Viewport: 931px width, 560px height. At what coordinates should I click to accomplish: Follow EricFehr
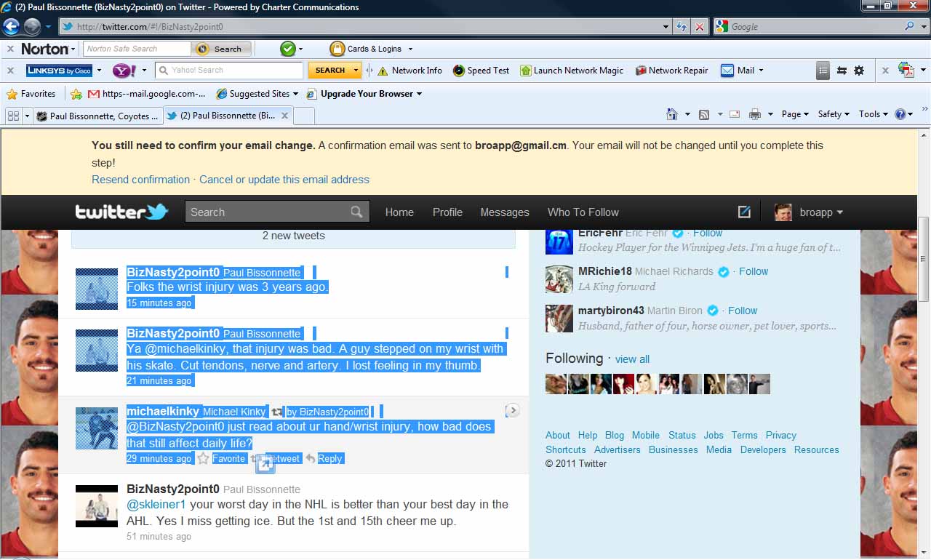(708, 233)
